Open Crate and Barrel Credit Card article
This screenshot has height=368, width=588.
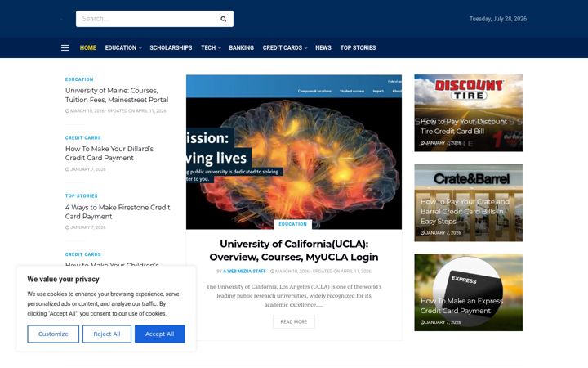coord(465,212)
